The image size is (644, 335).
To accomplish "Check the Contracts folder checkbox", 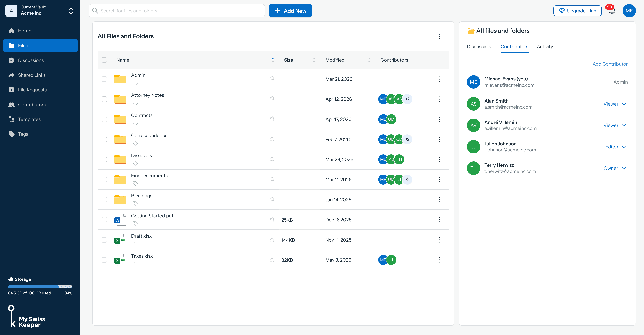I will (x=104, y=119).
